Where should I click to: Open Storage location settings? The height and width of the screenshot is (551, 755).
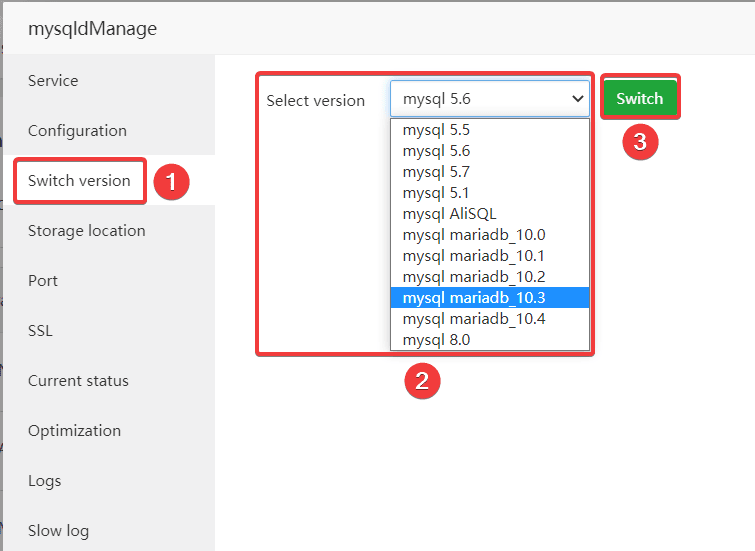(86, 231)
